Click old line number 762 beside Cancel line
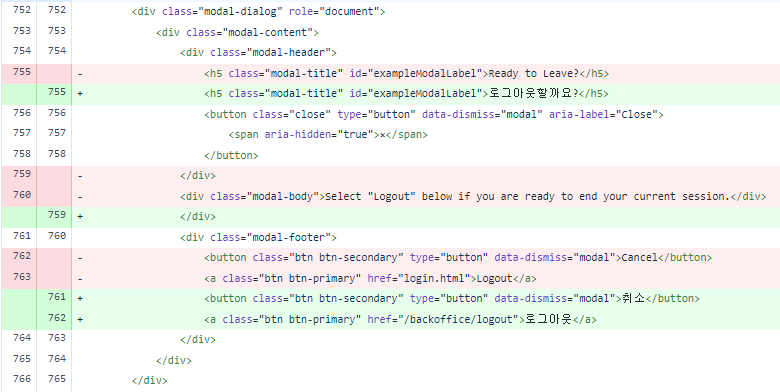Screen dimensions: 780x392 22,256
